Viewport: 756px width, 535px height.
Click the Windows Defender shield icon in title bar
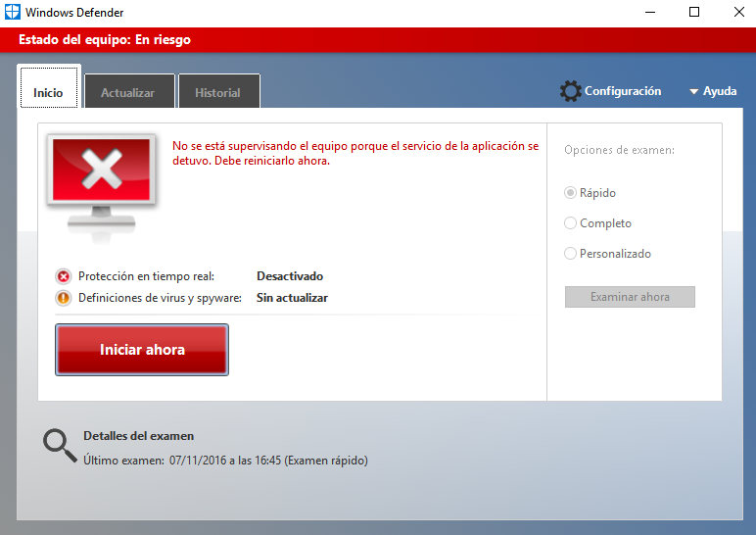13,12
